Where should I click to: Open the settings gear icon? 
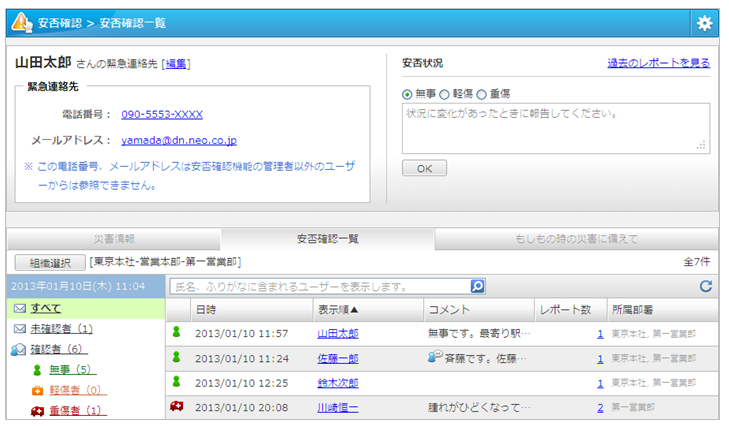point(704,22)
